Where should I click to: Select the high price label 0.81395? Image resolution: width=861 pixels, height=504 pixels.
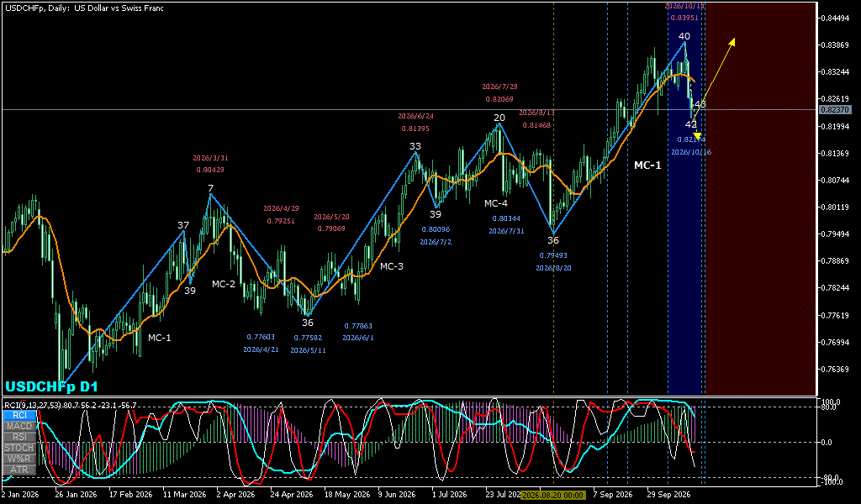(x=415, y=129)
